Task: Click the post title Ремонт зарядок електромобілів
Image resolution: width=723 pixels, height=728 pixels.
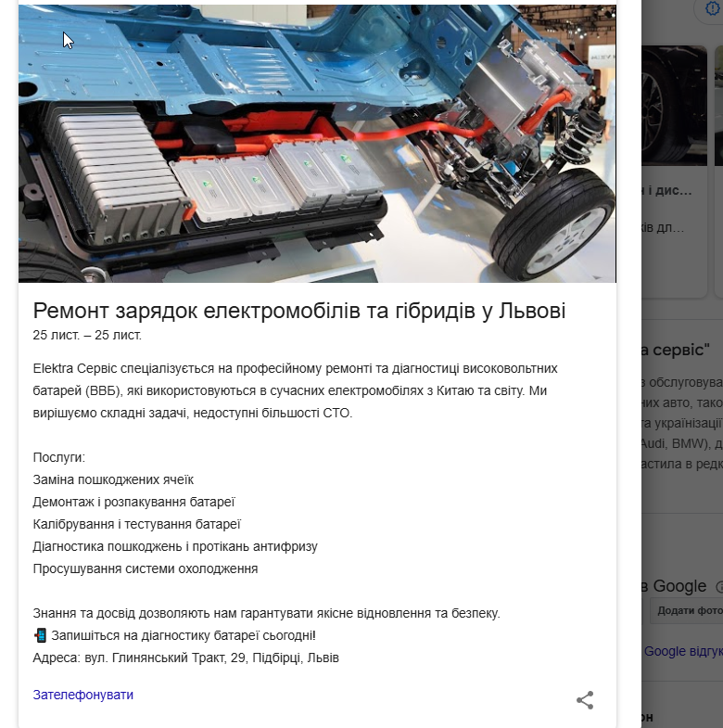Action: click(x=299, y=311)
